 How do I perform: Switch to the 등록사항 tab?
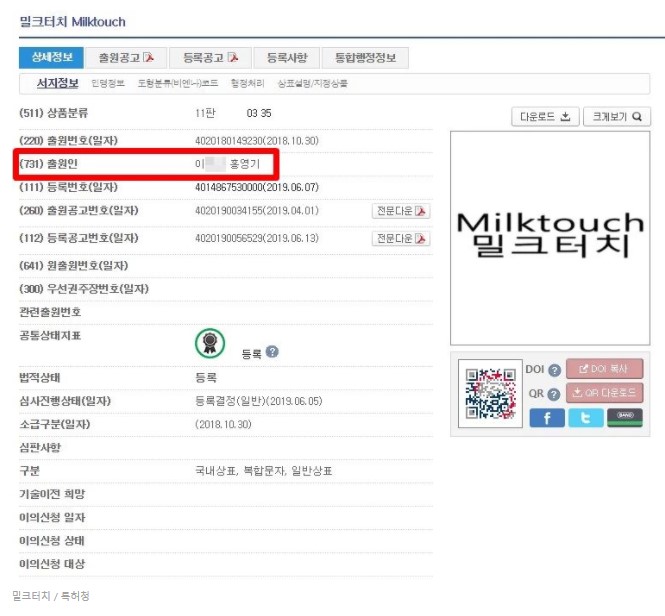coord(287,58)
